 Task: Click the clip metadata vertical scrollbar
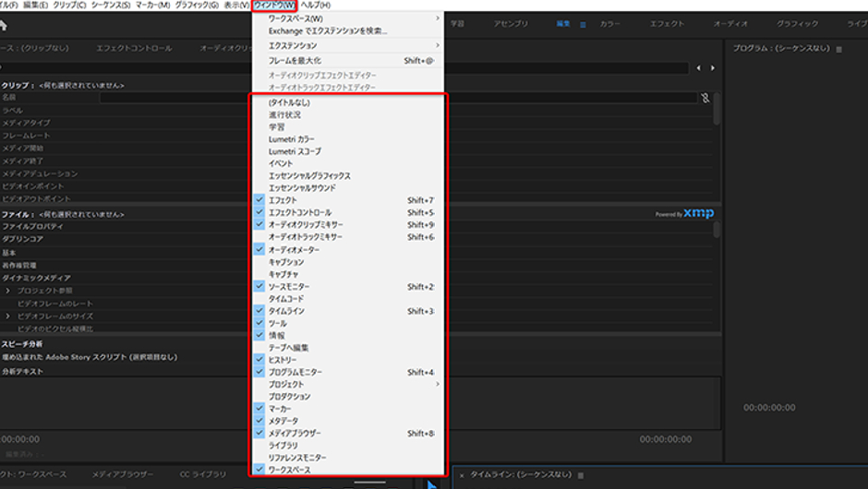(x=717, y=109)
